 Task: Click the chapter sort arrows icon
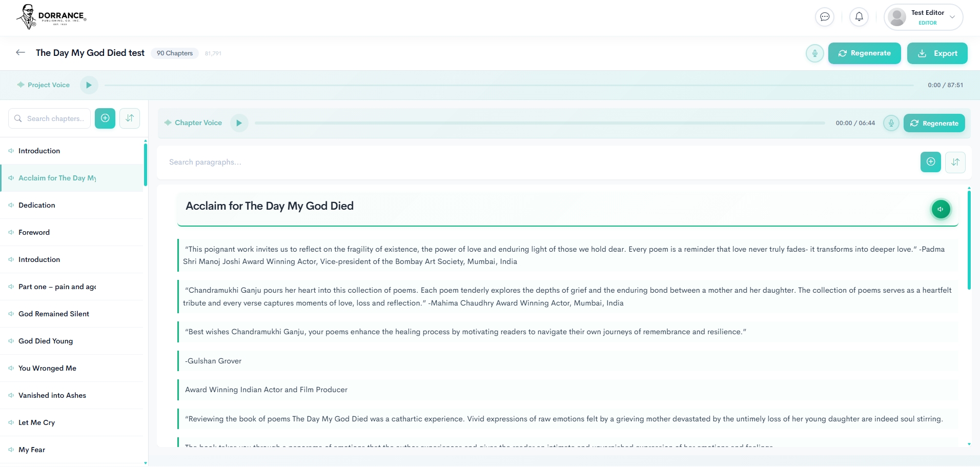click(x=130, y=118)
